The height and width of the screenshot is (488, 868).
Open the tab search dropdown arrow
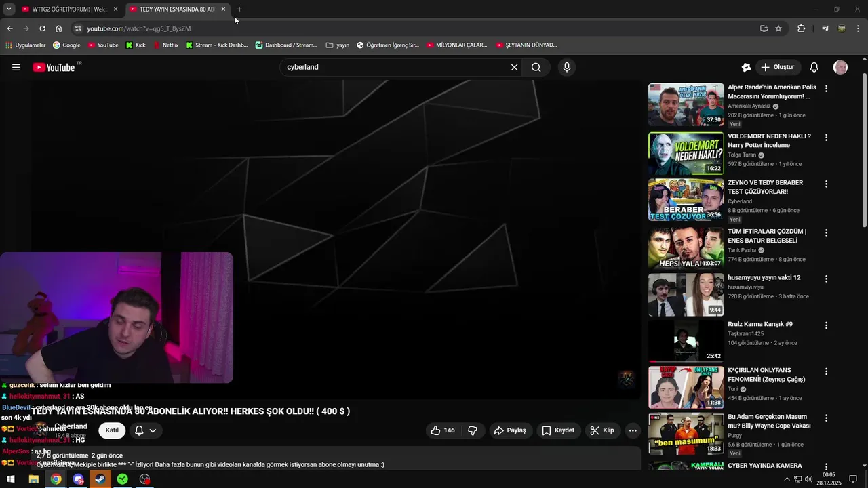9,9
